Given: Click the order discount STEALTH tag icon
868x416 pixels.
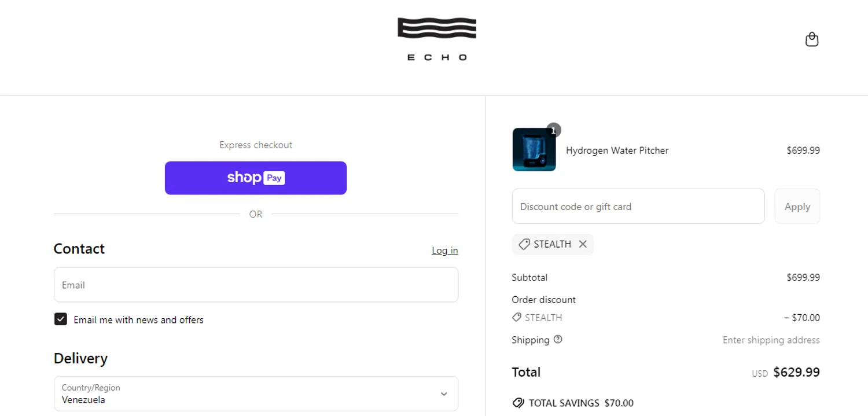Looking at the screenshot, I should tap(517, 318).
